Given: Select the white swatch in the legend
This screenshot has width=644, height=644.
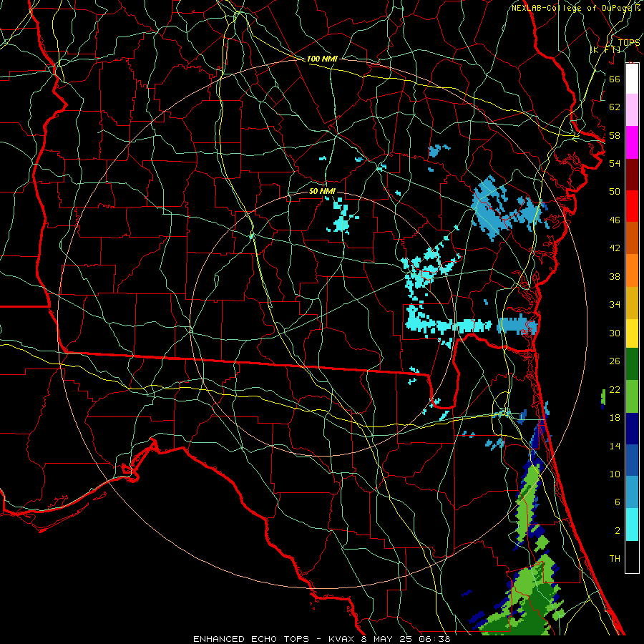Looking at the screenshot, I should pyautogui.click(x=632, y=79).
